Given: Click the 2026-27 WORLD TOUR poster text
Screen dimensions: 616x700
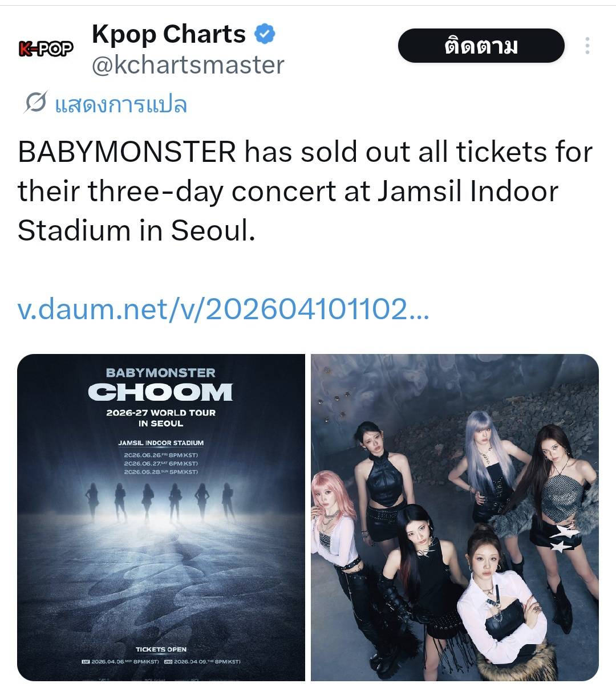Looking at the screenshot, I should tap(161, 413).
